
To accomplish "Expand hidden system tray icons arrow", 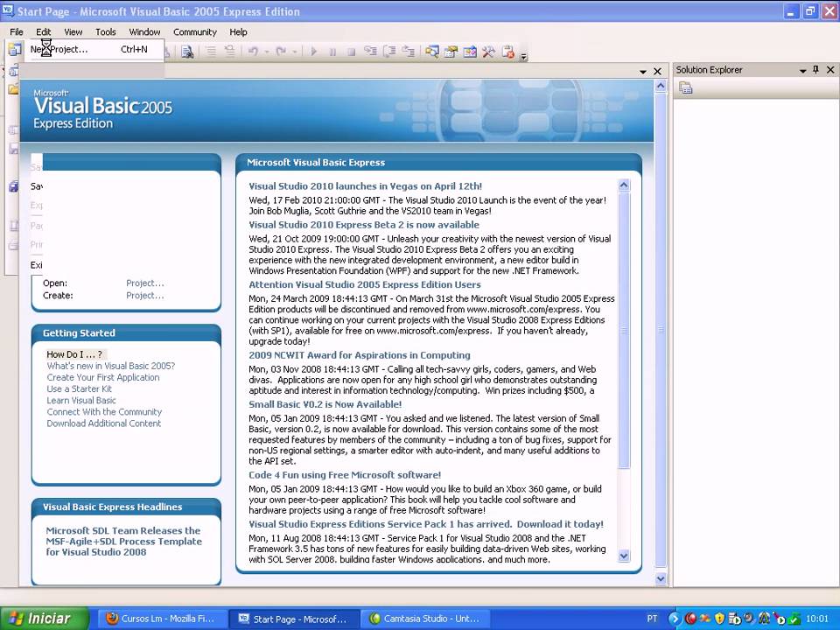I will tap(674, 619).
